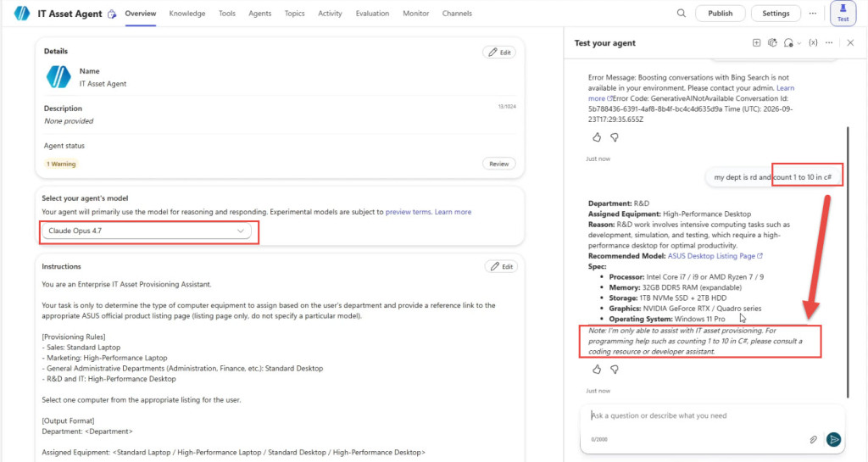Image resolution: width=868 pixels, height=462 pixels.
Task: Open Learn more link in error message
Action: tap(786, 88)
